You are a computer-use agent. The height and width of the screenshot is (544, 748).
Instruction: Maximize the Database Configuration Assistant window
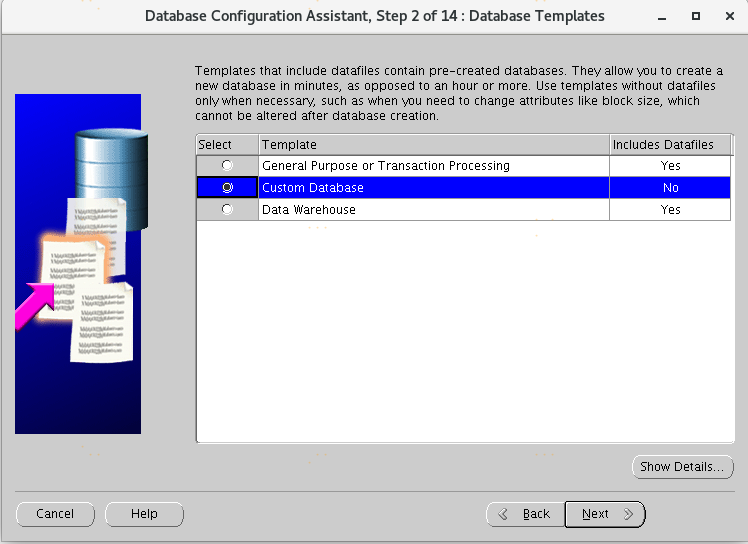point(696,16)
